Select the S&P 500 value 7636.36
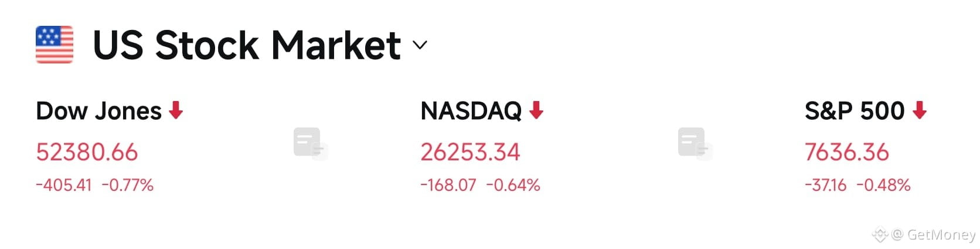Viewport: 980px width, 249px height. tap(847, 152)
